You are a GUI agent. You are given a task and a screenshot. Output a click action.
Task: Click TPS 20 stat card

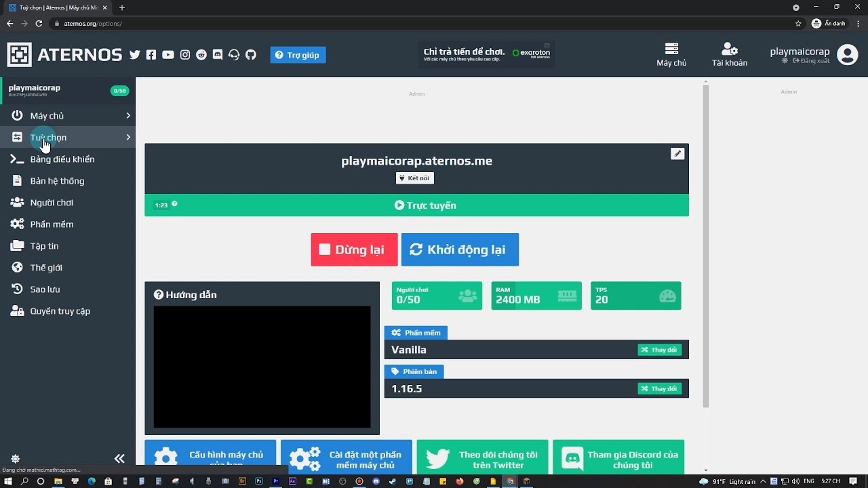pyautogui.click(x=635, y=296)
